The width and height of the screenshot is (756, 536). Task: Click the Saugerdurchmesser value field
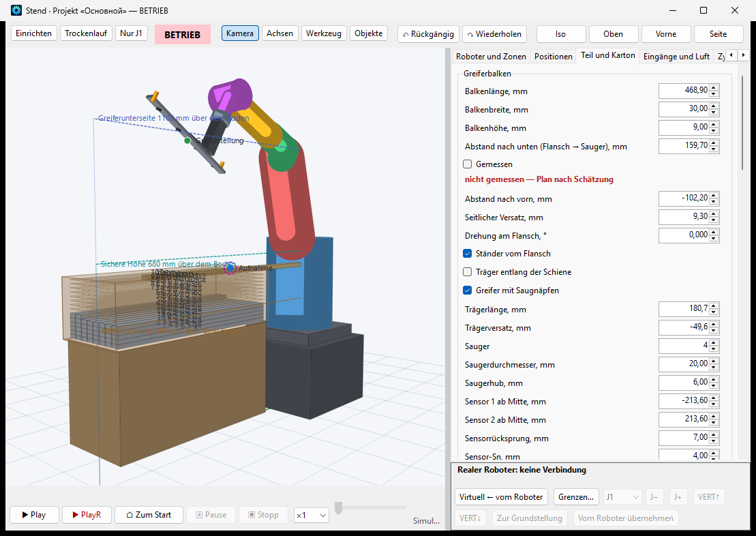(x=684, y=363)
